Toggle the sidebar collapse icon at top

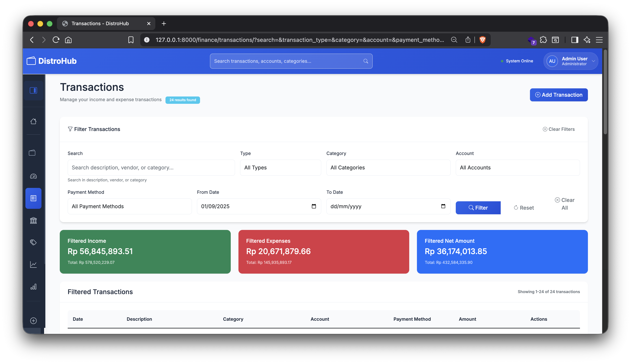(x=33, y=91)
